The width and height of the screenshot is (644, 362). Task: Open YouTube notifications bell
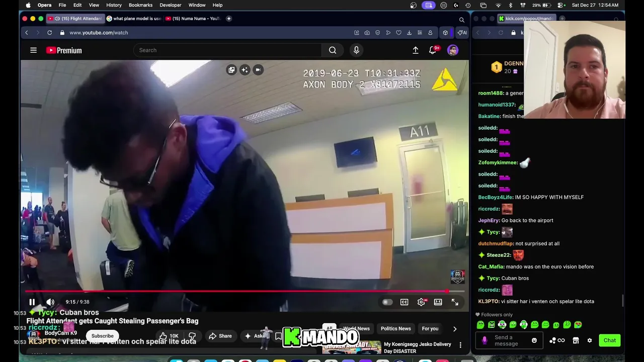click(x=433, y=50)
